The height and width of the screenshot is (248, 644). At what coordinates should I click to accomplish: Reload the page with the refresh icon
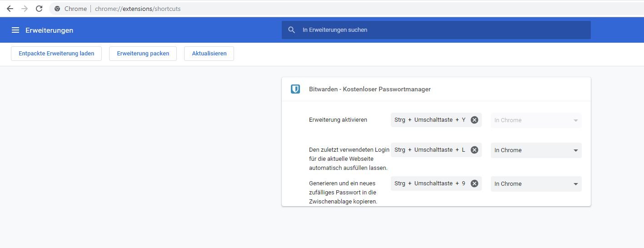coord(39,9)
